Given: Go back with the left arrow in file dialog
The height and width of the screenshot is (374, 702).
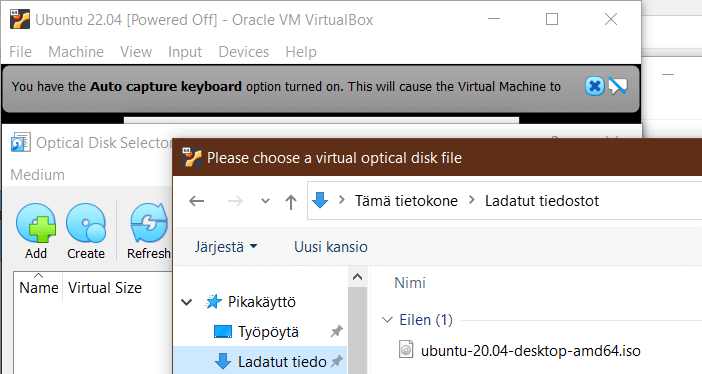Looking at the screenshot, I should pos(197,201).
